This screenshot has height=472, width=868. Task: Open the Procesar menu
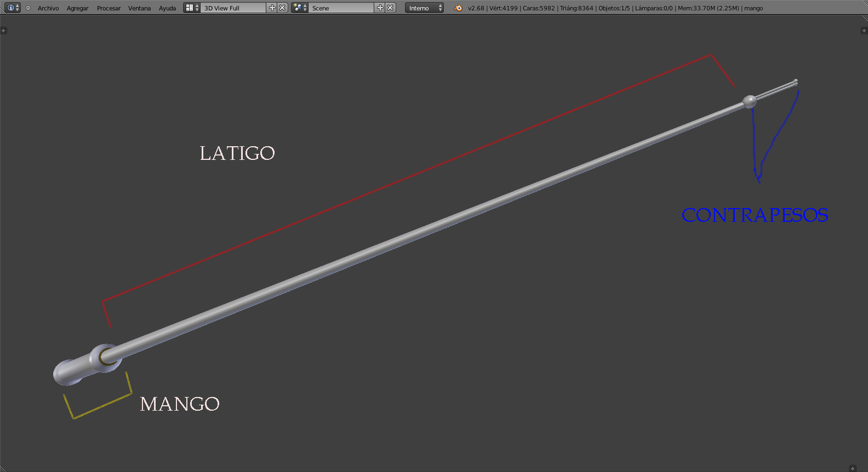coord(108,8)
